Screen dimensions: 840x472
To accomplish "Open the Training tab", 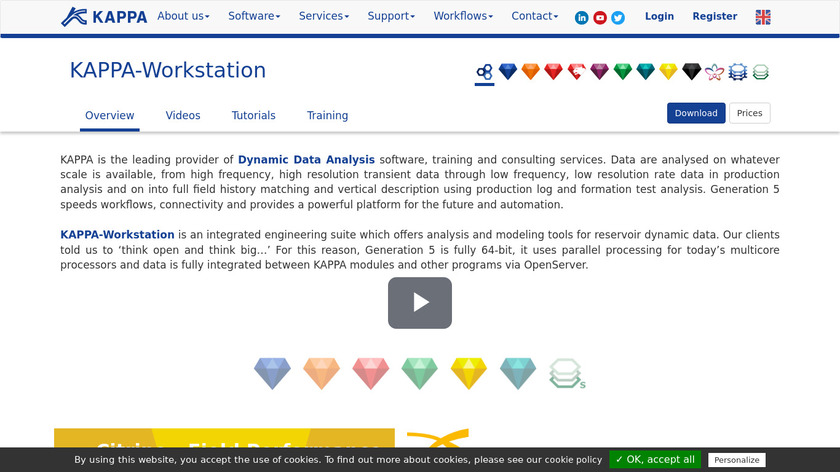I will point(327,115).
